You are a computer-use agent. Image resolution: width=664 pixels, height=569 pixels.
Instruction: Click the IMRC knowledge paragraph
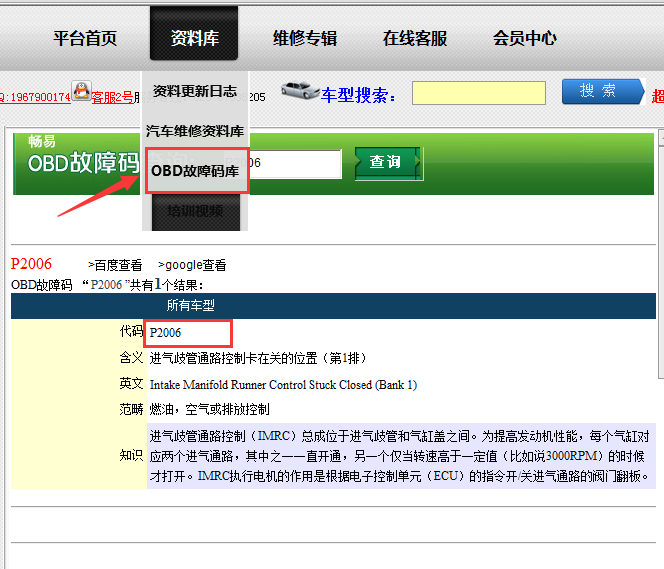(x=400, y=456)
